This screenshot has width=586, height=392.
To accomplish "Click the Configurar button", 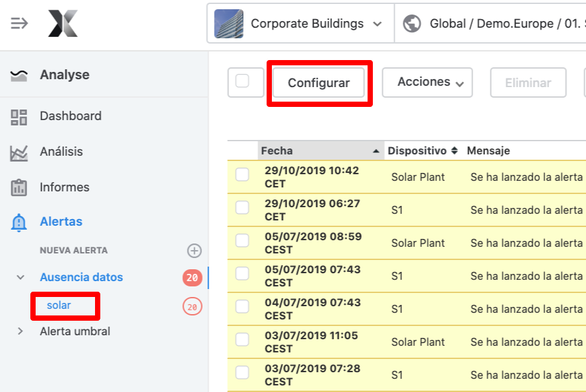I will [319, 82].
